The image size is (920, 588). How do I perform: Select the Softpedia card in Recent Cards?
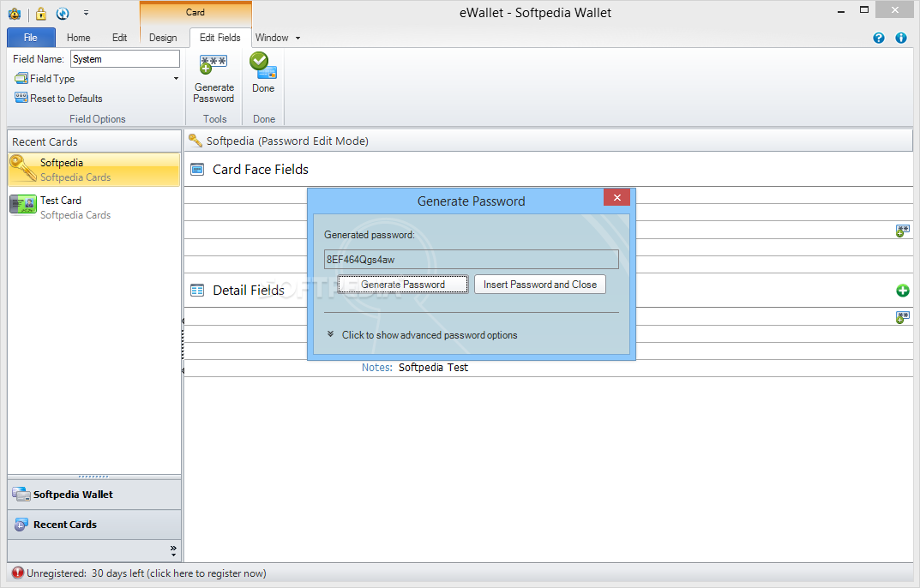(93, 170)
